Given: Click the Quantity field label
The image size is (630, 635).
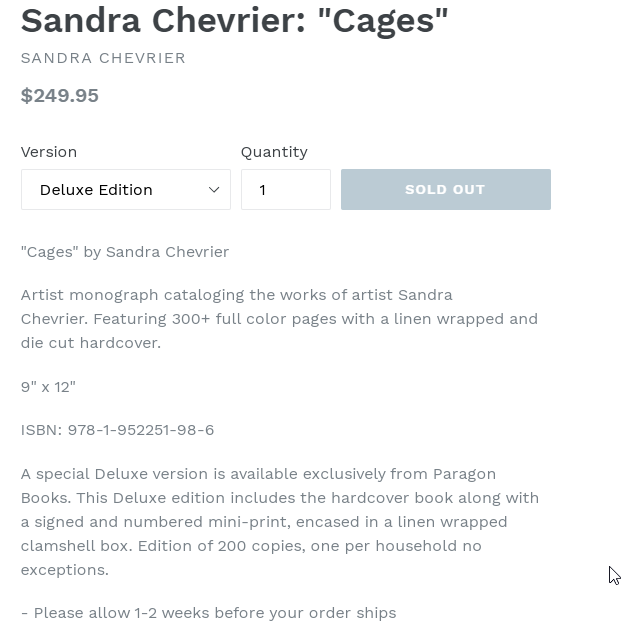Looking at the screenshot, I should (x=274, y=152).
